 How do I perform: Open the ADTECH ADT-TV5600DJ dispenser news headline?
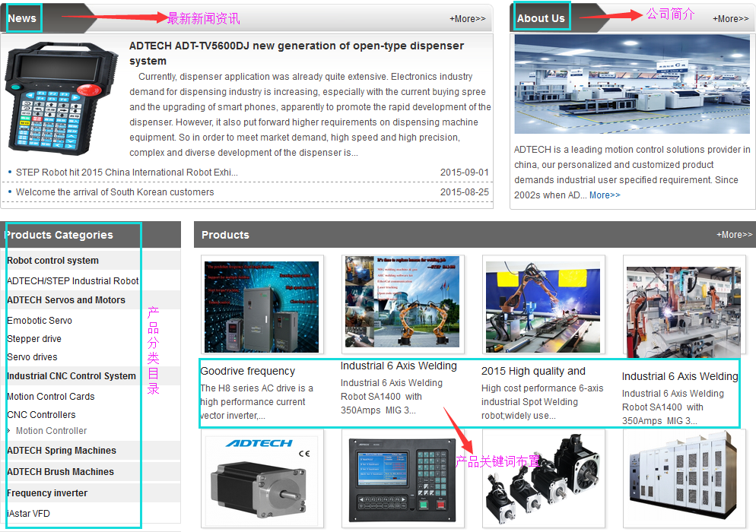(x=297, y=53)
